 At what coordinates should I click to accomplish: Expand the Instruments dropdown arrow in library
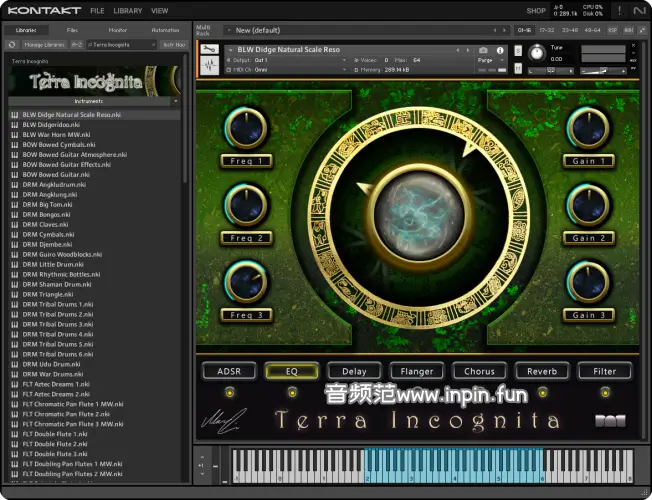click(x=176, y=101)
